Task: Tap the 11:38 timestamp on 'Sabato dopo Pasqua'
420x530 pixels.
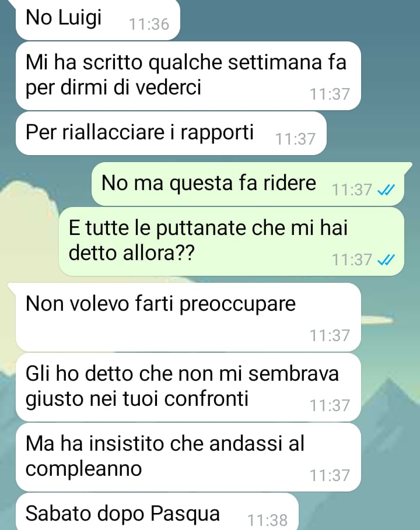Action: 268,520
